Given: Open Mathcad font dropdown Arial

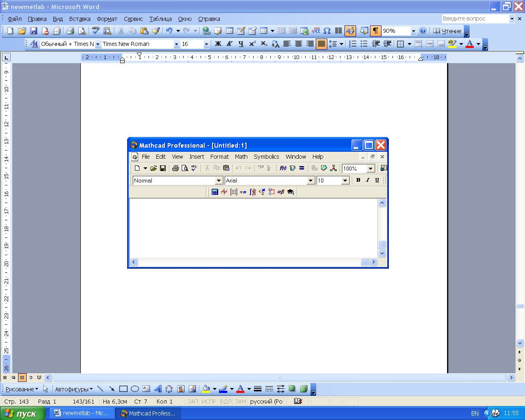Looking at the screenshot, I should (x=311, y=180).
